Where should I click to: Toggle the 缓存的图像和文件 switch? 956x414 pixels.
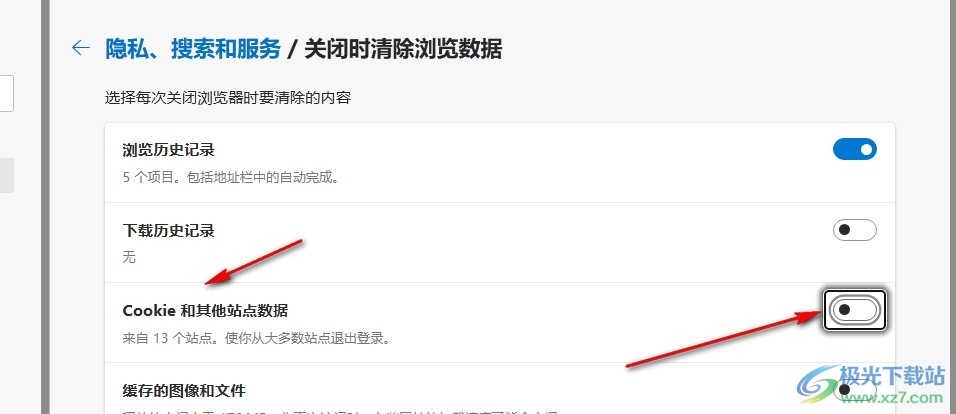(854, 389)
